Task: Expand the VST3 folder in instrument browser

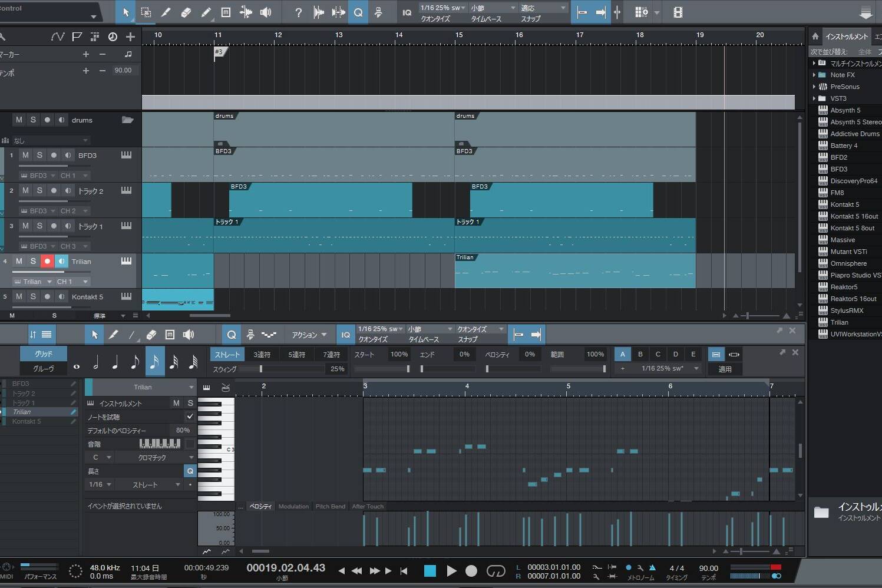Action: [814, 98]
